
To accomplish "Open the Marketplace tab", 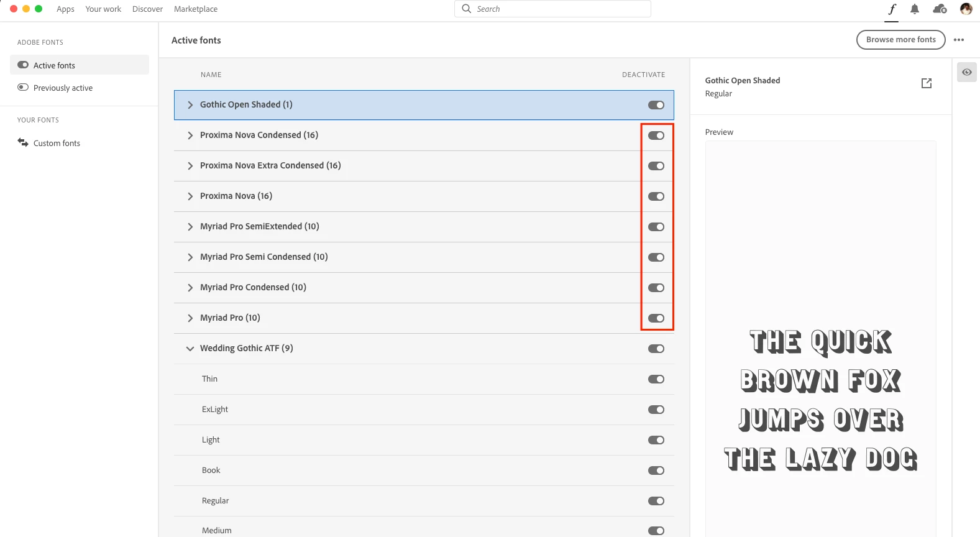I will [196, 9].
